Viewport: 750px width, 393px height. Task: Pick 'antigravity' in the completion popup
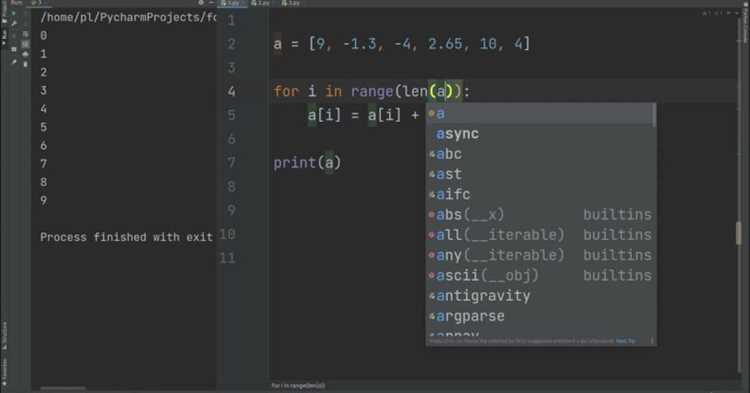point(539,296)
